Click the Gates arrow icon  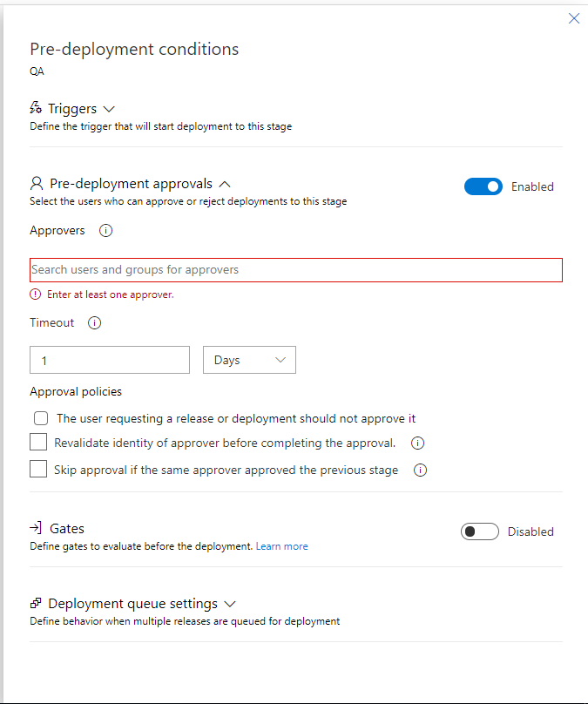pos(36,528)
